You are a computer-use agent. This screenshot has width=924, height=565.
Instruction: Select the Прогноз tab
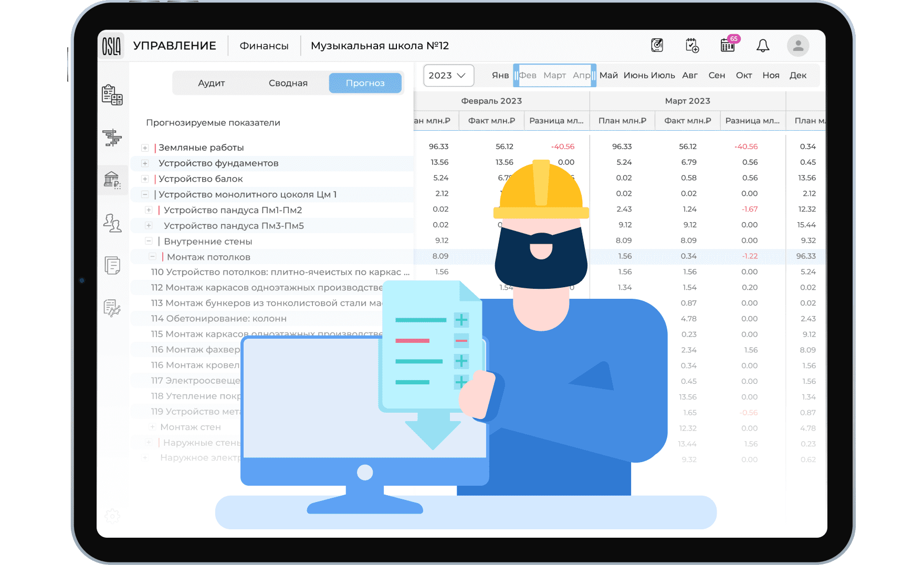click(365, 83)
